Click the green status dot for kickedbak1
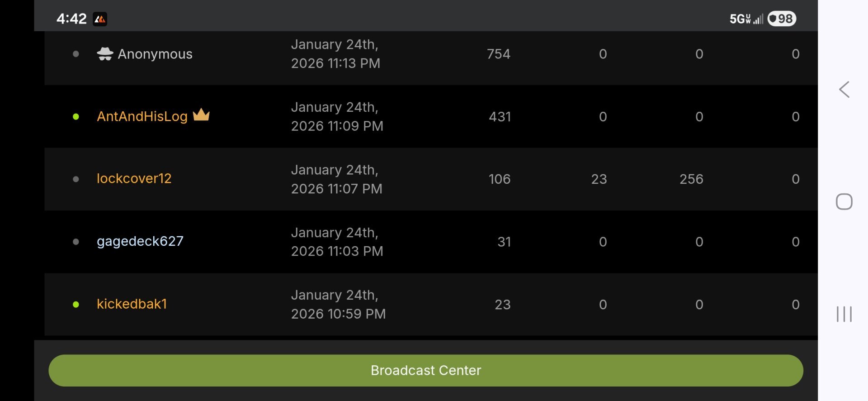The width and height of the screenshot is (868, 401). click(76, 305)
